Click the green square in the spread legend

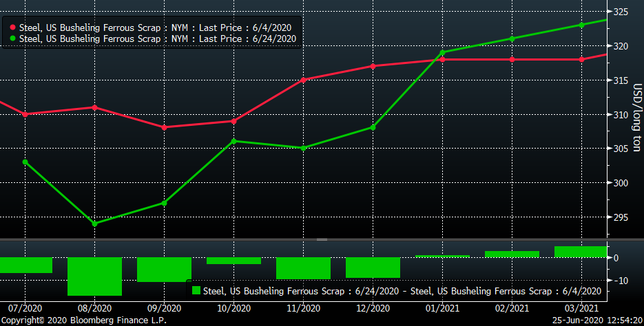coord(197,291)
